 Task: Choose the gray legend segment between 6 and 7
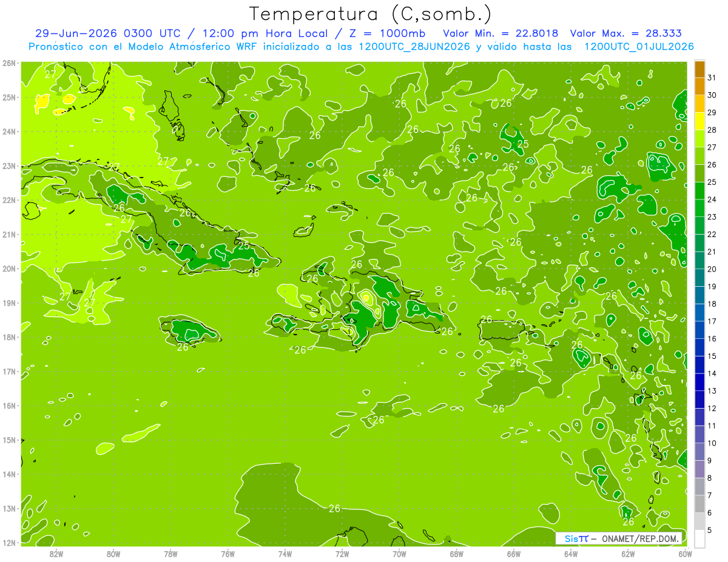pos(699,504)
